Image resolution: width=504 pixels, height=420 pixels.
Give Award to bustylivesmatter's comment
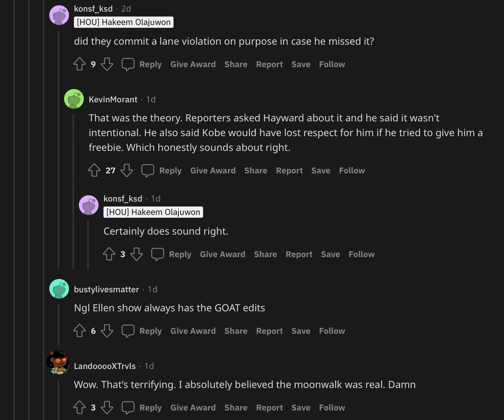pos(193,331)
